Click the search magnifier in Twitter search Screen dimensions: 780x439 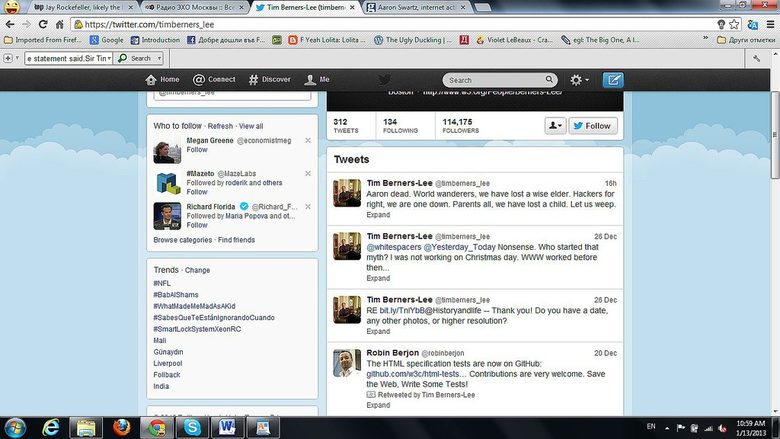pyautogui.click(x=549, y=80)
